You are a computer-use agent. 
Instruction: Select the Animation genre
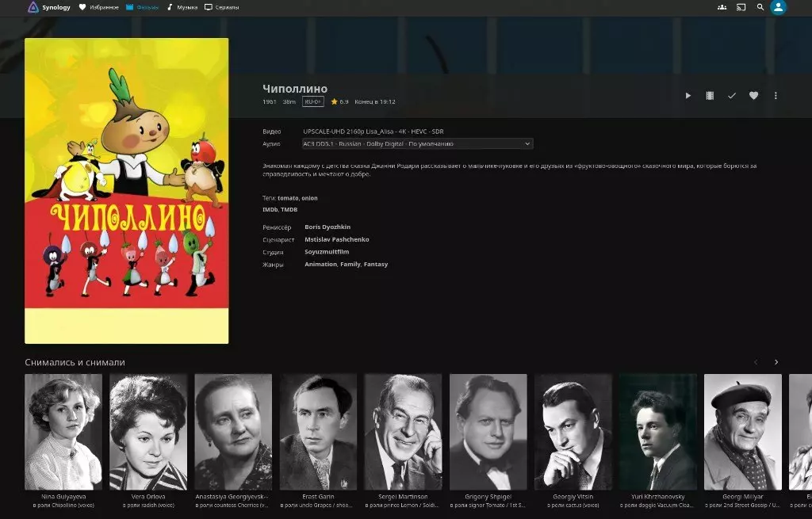point(320,265)
